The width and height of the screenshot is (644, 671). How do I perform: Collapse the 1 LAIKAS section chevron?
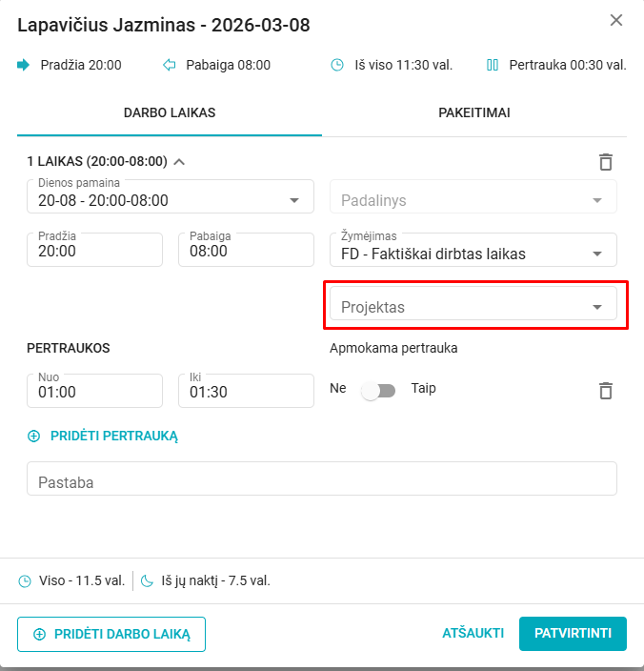(x=179, y=161)
